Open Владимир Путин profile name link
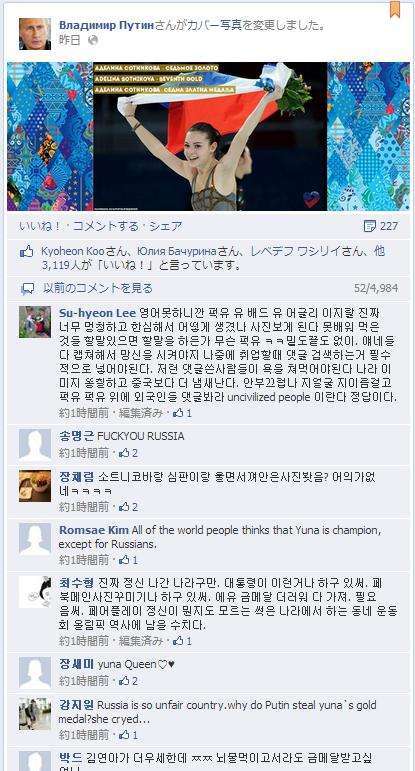This screenshot has width=415, height=771. tap(107, 26)
